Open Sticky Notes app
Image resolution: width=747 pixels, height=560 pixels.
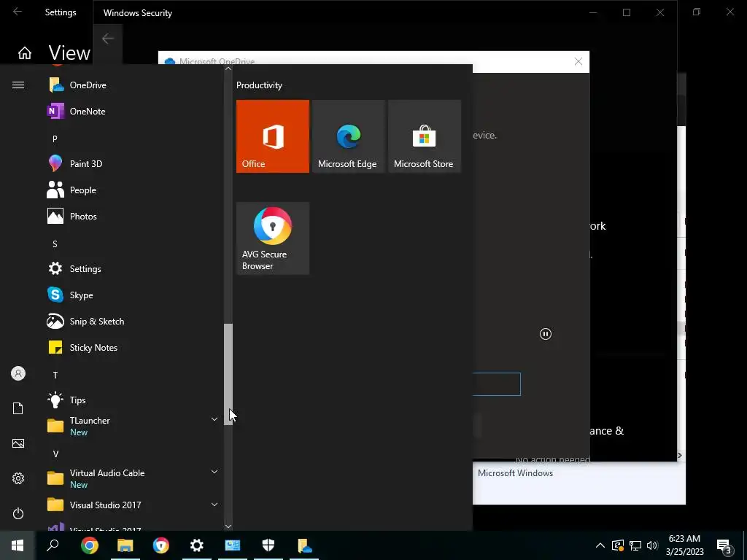[x=133, y=348]
